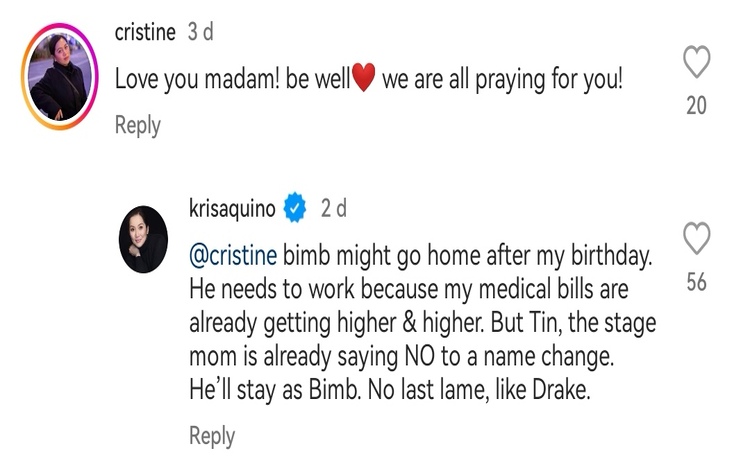
Task: Open the krisaquino username link
Action: coord(234,209)
